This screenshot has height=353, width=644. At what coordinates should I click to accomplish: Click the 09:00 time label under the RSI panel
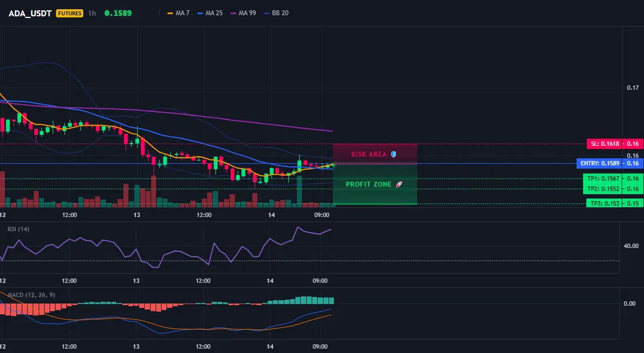coord(320,281)
